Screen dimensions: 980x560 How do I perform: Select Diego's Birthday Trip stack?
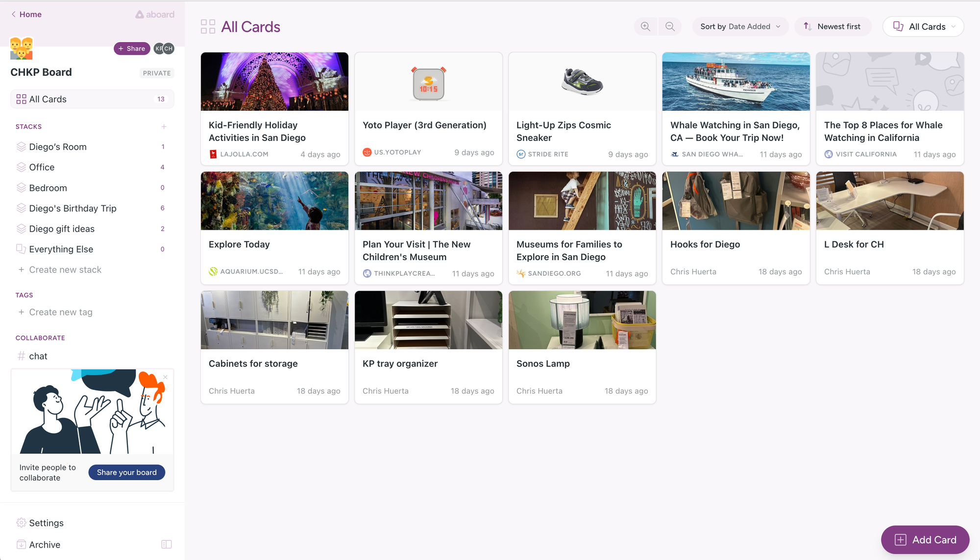click(73, 208)
